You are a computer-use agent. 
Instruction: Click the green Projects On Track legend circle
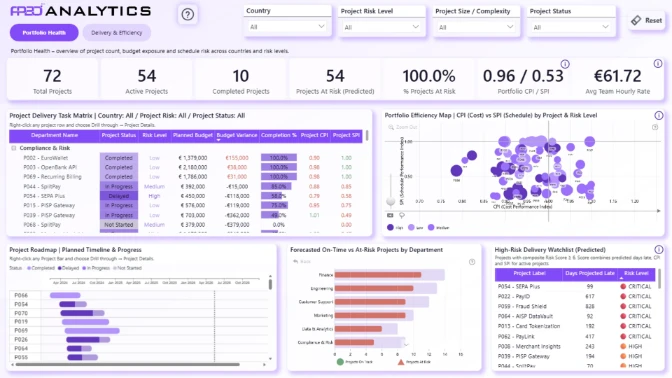(340, 362)
